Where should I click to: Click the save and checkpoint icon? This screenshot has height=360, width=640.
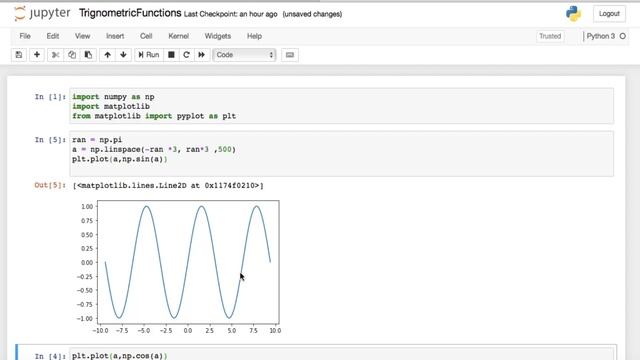point(19,55)
